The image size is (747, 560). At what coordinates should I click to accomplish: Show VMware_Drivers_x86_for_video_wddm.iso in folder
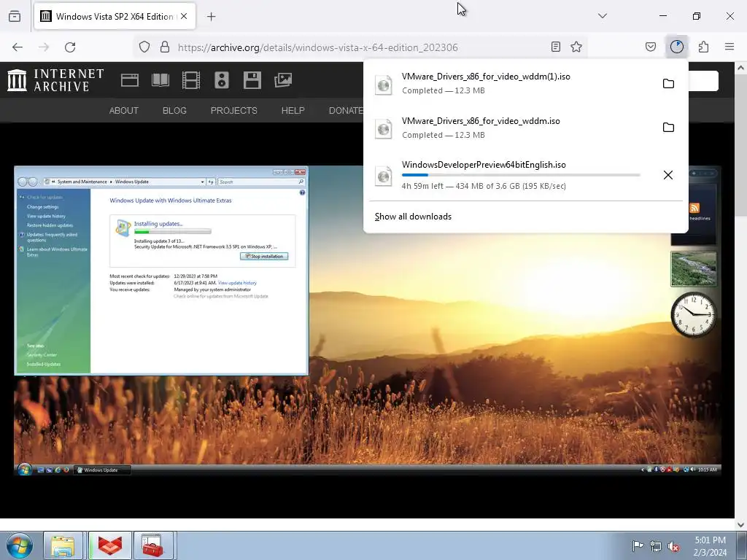[x=668, y=128]
